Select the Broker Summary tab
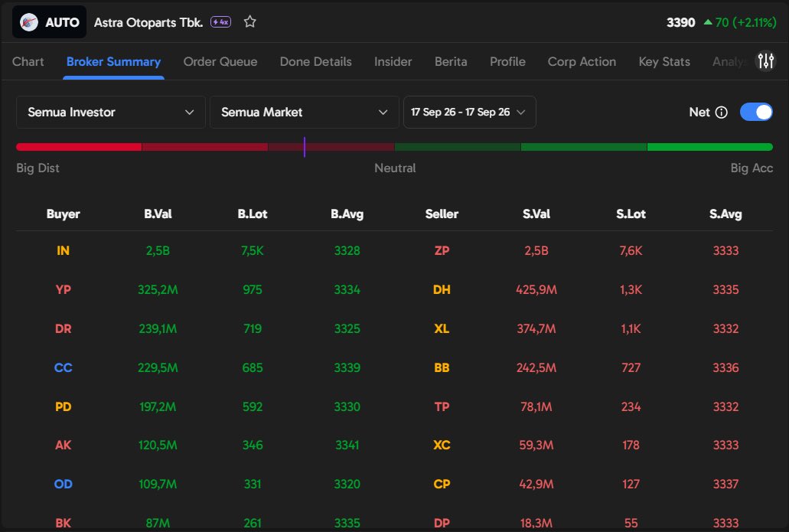 click(114, 61)
